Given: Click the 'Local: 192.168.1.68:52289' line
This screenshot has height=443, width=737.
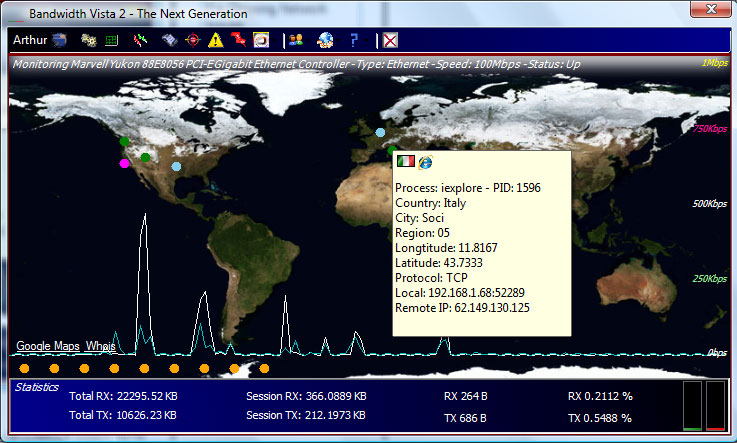Looking at the screenshot, I should [x=460, y=293].
